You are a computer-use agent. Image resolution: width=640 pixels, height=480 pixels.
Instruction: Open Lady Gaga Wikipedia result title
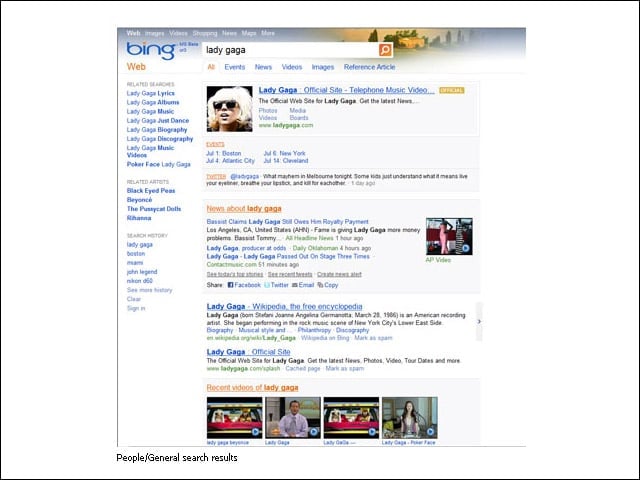(284, 306)
